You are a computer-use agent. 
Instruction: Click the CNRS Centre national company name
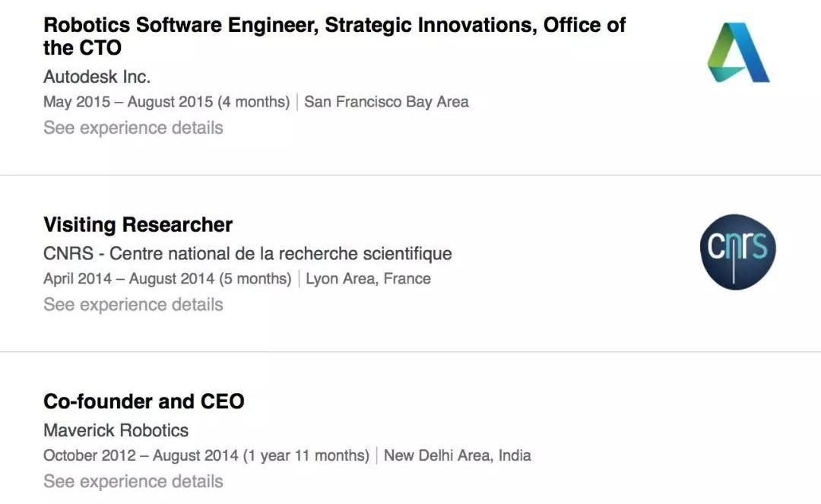point(247,253)
